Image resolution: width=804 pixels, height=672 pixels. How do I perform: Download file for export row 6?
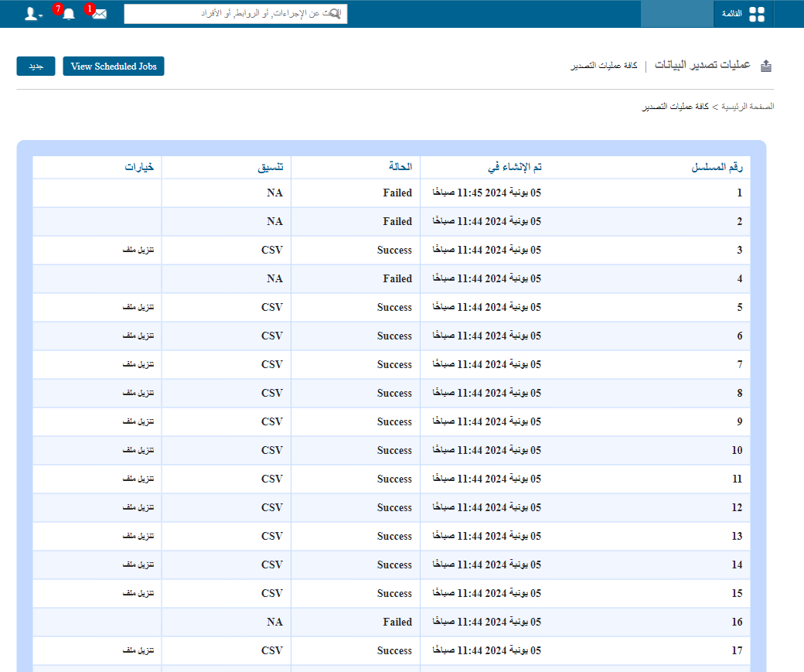coord(138,336)
